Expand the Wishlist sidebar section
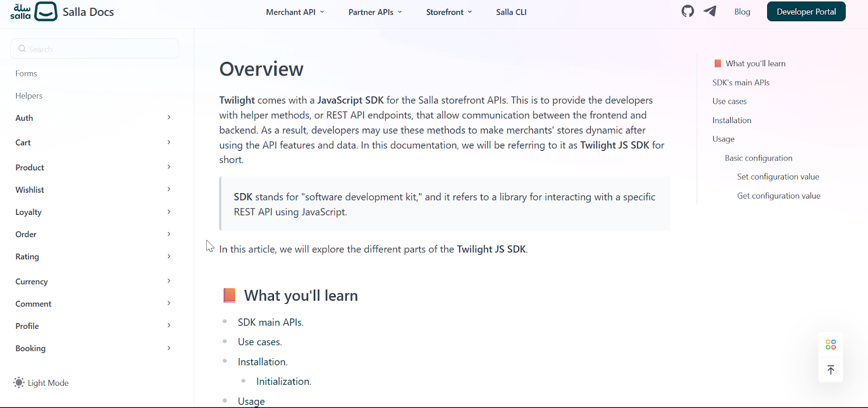The width and height of the screenshot is (868, 408). tap(93, 190)
